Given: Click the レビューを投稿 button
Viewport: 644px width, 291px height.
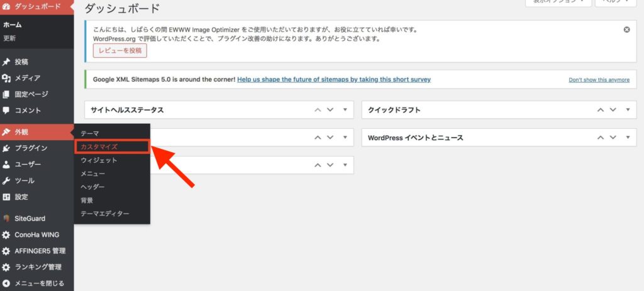Looking at the screenshot, I should (x=120, y=50).
